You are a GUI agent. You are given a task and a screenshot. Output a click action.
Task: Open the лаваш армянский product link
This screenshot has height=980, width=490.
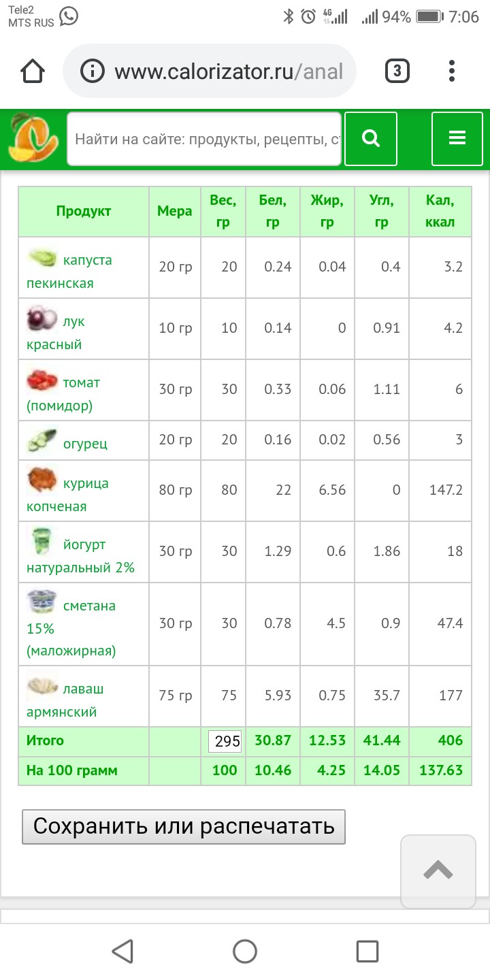coord(65,700)
